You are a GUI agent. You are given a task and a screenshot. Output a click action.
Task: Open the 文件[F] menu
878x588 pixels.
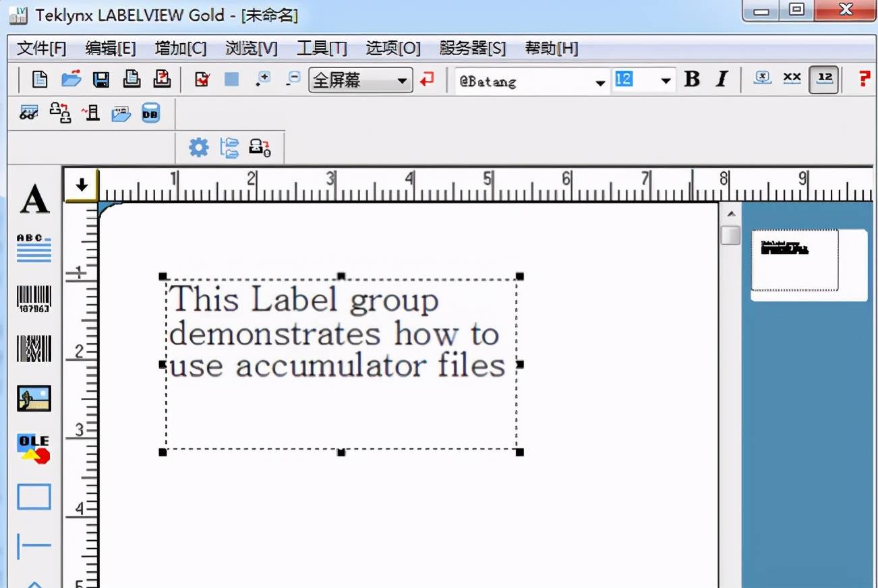coord(42,49)
